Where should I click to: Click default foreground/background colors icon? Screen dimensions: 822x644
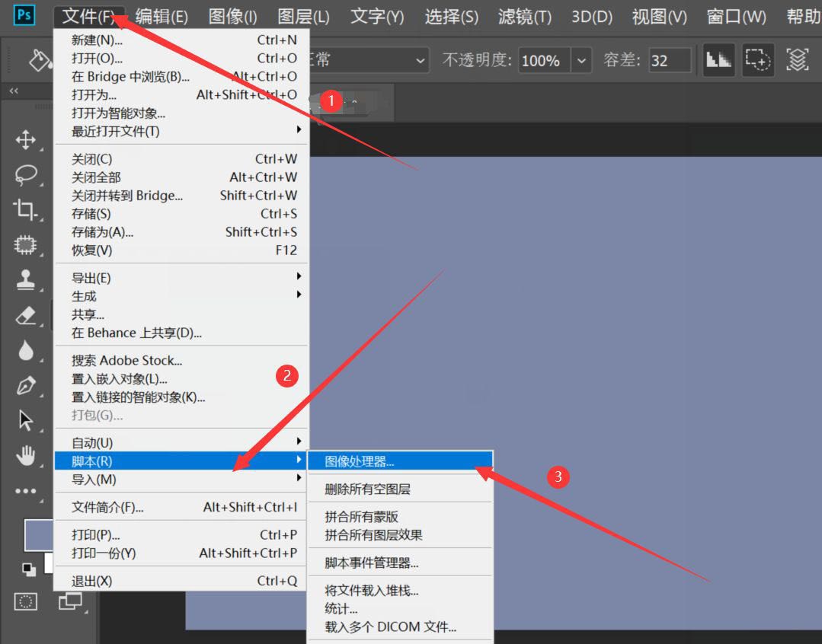(x=29, y=569)
